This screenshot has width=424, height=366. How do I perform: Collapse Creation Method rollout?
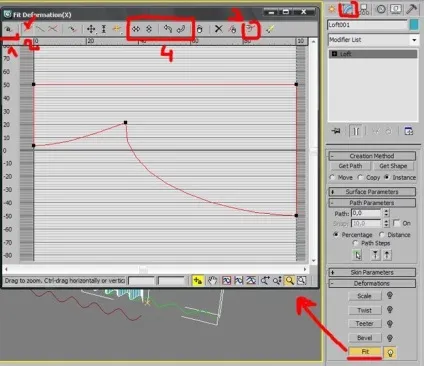tap(372, 156)
